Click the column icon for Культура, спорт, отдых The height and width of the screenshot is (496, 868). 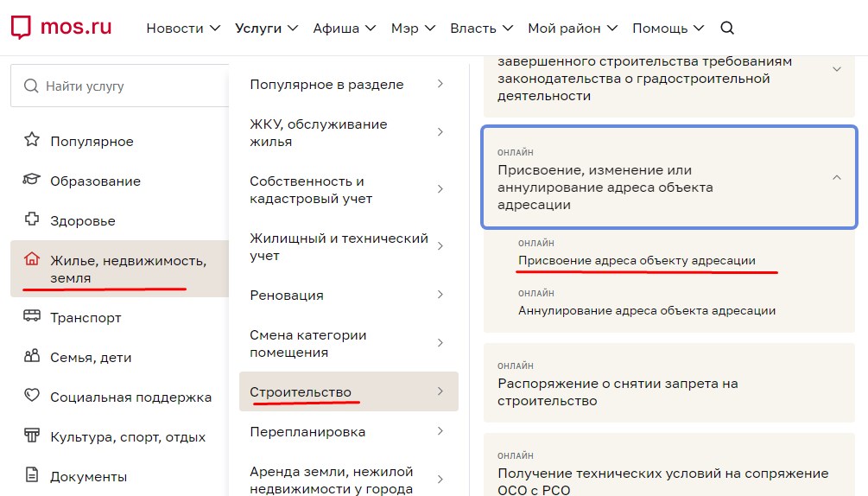(32, 436)
